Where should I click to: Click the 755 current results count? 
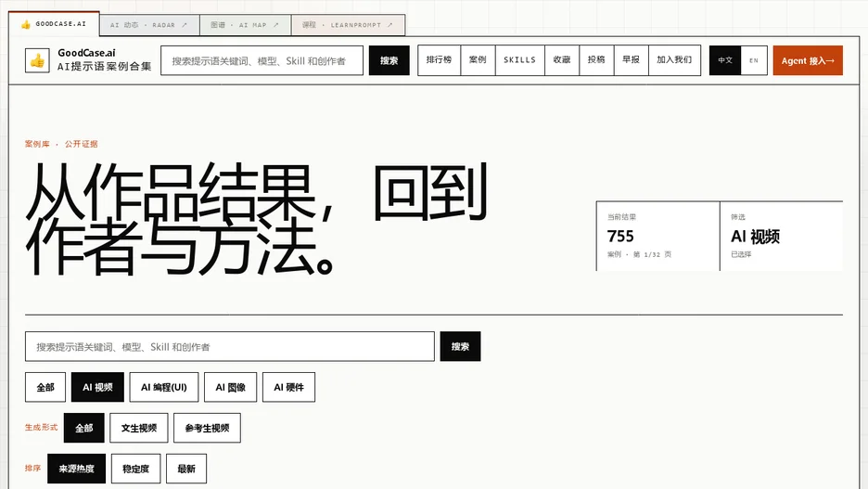pos(620,237)
